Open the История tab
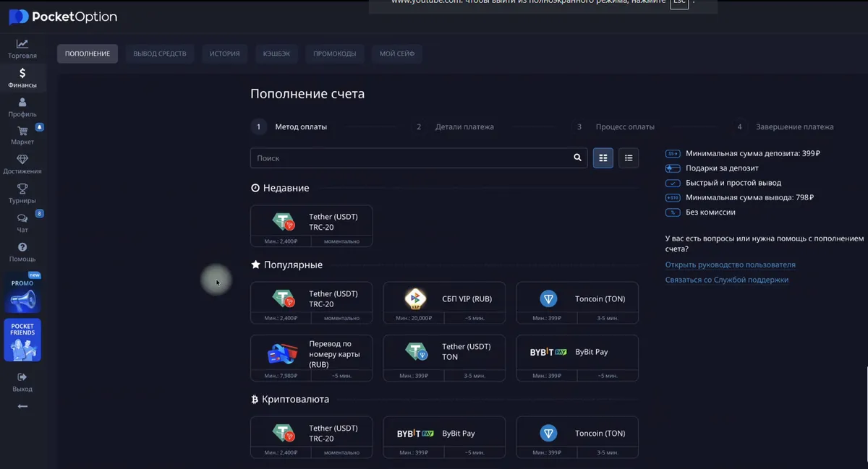868x469 pixels. click(224, 53)
